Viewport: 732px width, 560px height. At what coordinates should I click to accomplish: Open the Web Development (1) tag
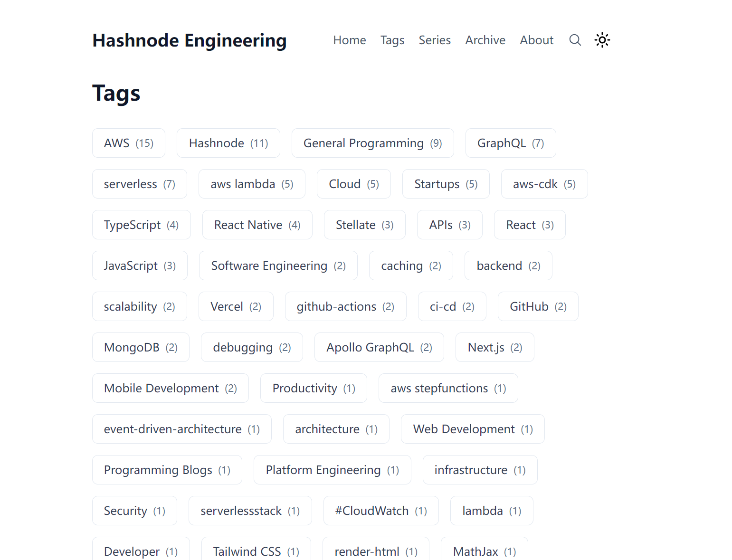(x=473, y=429)
